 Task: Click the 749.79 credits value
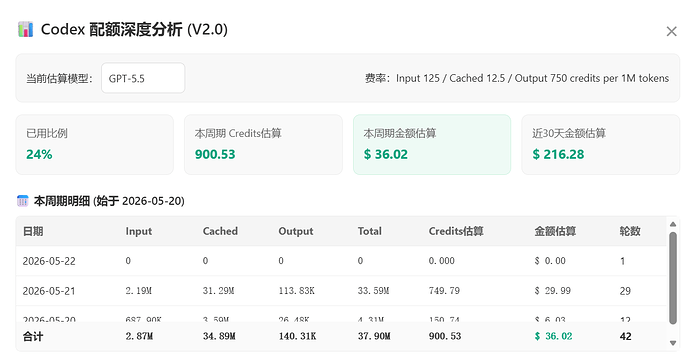pos(444,291)
